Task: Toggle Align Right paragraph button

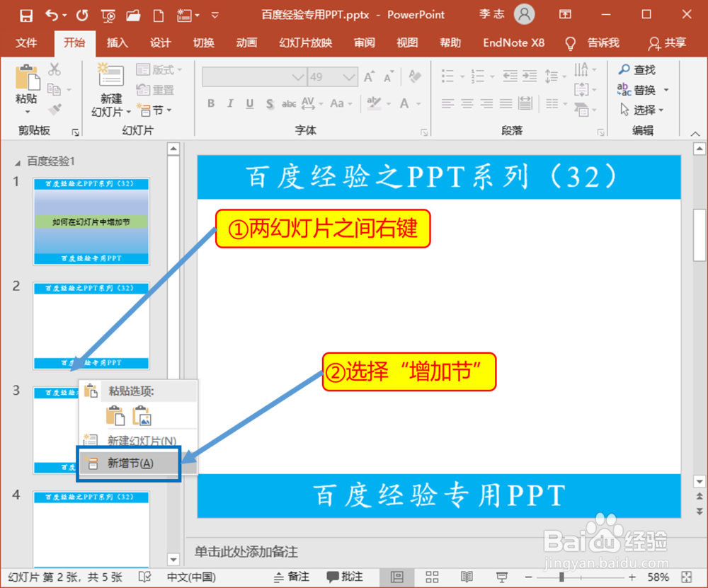Action: [x=486, y=104]
